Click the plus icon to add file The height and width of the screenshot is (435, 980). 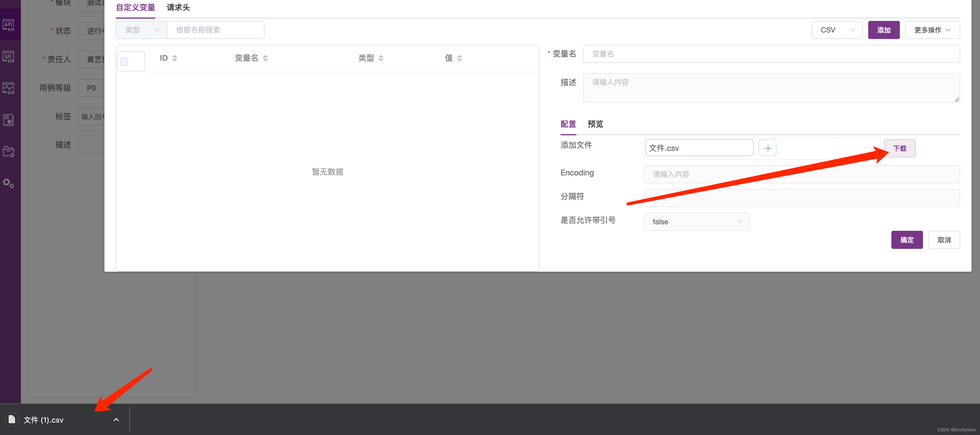[x=767, y=148]
